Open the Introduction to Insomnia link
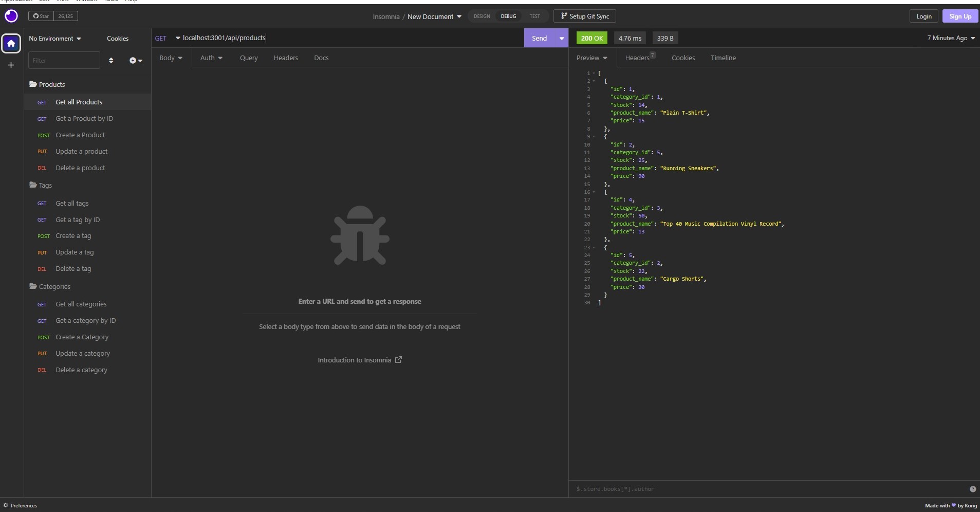Image resolution: width=980 pixels, height=512 pixels. (360, 360)
